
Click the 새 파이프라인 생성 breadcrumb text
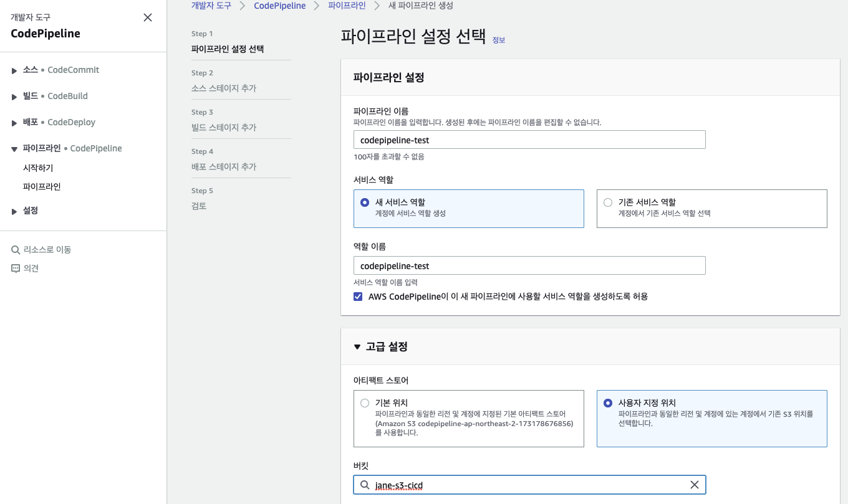pyautogui.click(x=420, y=5)
